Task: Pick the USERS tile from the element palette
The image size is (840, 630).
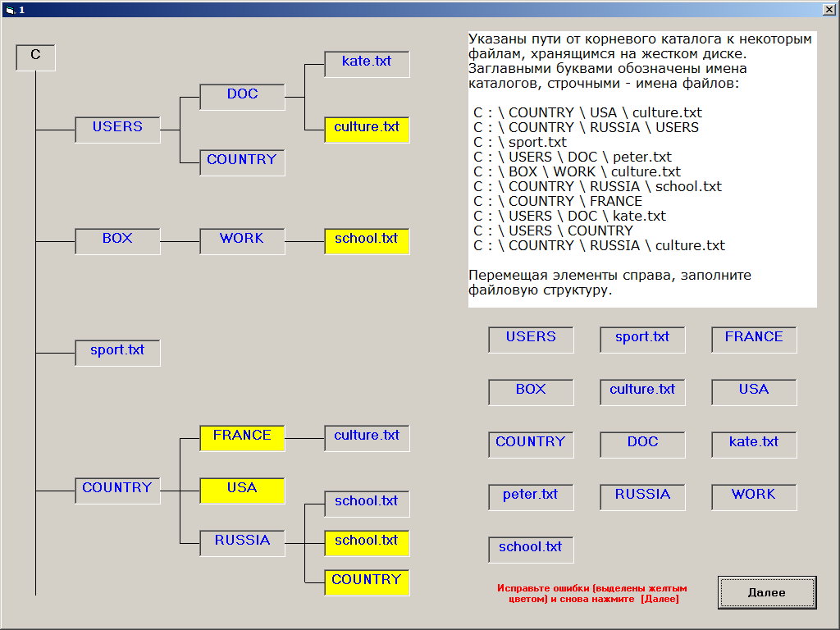Action: 531,340
